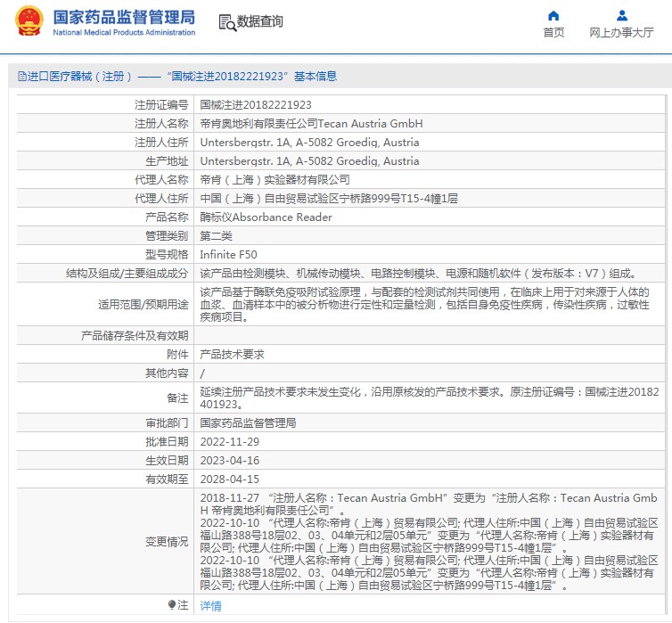Click the 首页 home icon
Image resolution: width=672 pixels, height=623 pixels.
[x=553, y=16]
